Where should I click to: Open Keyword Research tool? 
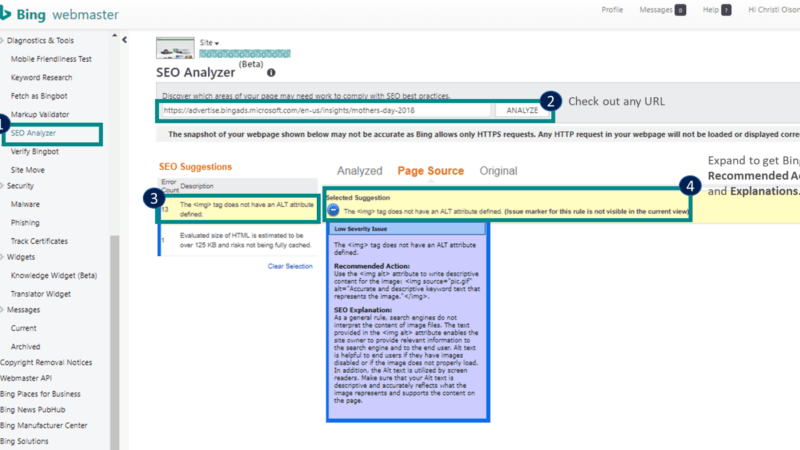(x=41, y=78)
